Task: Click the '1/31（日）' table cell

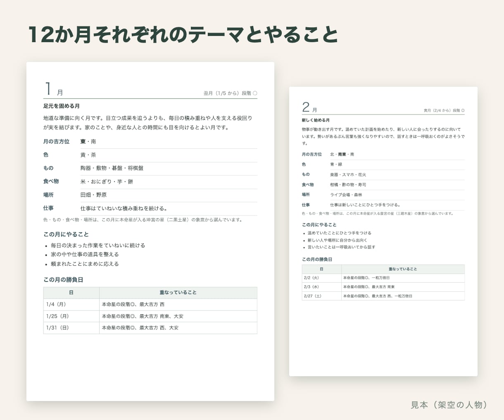Action: click(71, 328)
